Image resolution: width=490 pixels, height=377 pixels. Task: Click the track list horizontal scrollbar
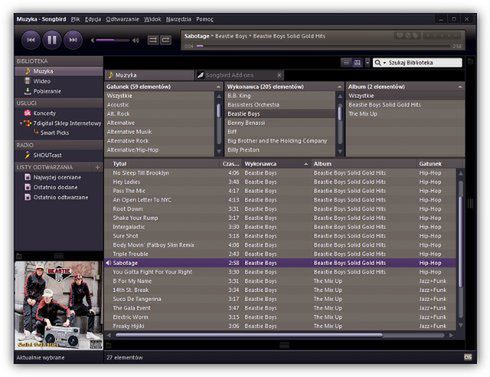[x=249, y=335]
